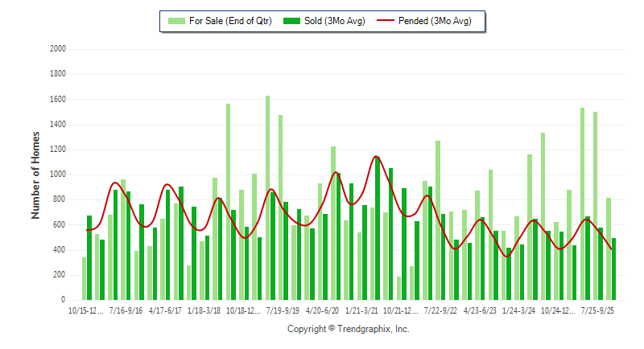Select the 1/18-3/18 x-axis label

204,310
